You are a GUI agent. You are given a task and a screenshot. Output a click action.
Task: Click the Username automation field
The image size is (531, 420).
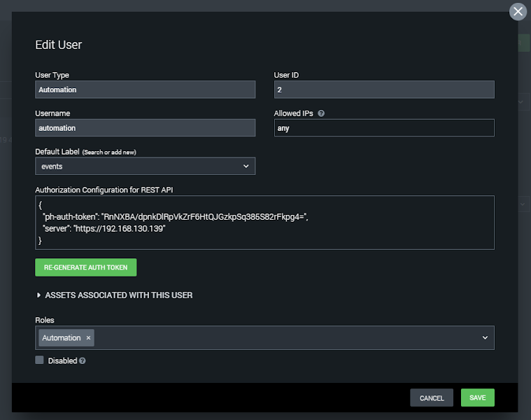[145, 128]
